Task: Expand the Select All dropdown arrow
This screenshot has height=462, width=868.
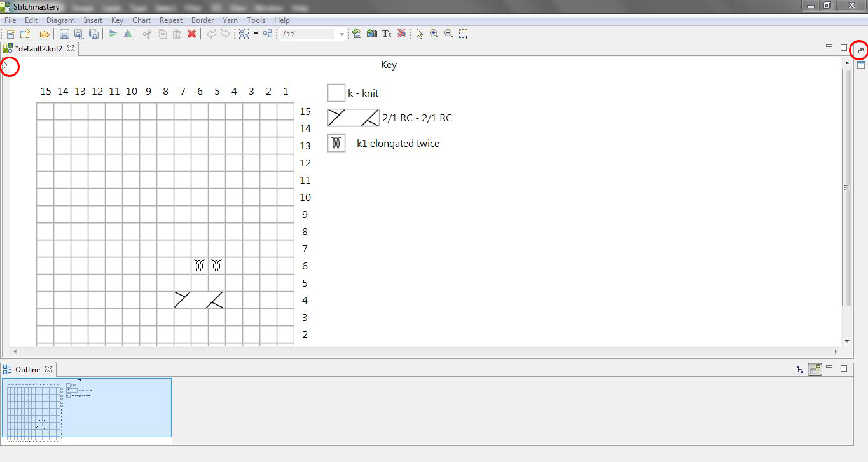Action: tap(256, 34)
